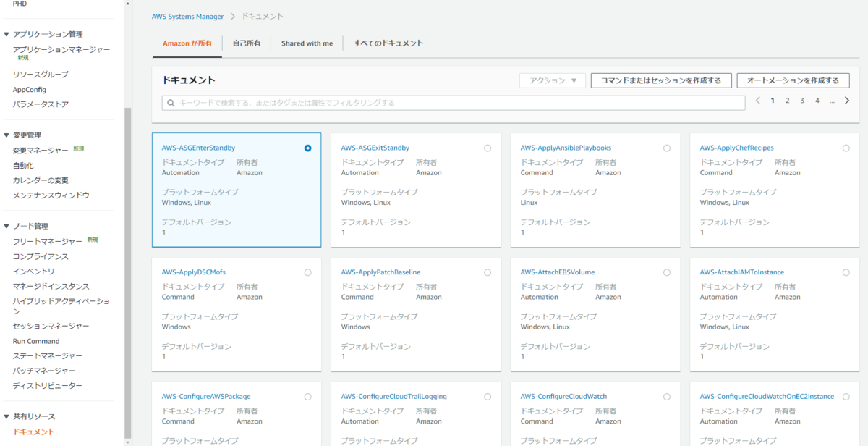The image size is (868, 446).
Task: Switch to the 自己所有 tab
Action: click(x=247, y=43)
